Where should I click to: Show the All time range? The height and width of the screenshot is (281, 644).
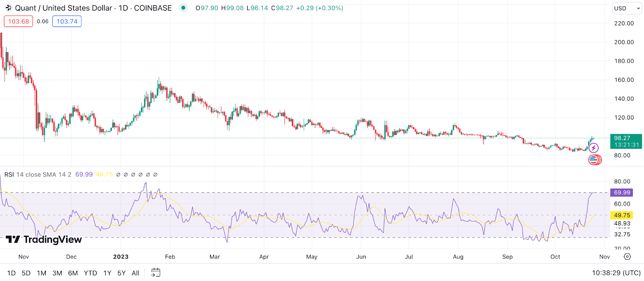(135, 273)
